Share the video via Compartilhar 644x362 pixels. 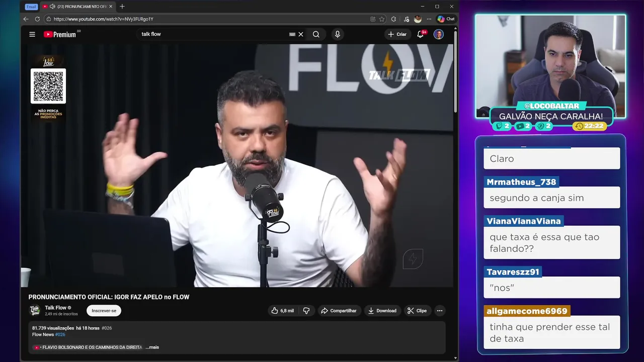pos(339,311)
